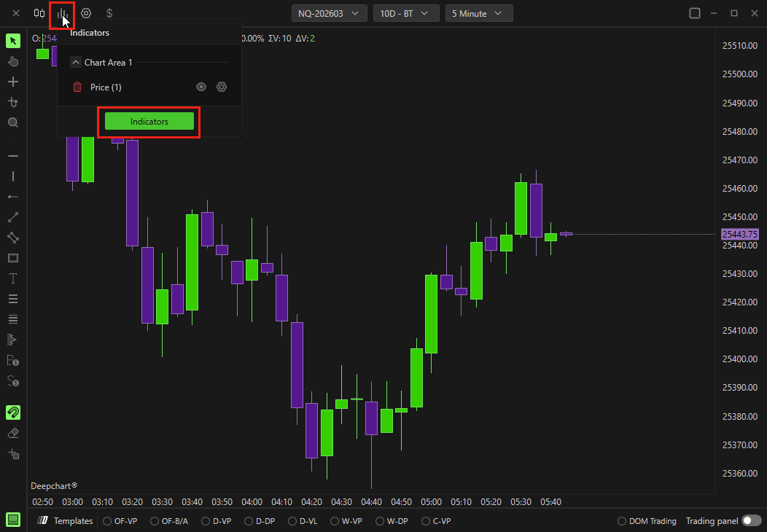Delete the Price (1) indicator
Screen dimensions: 767x532
pos(77,87)
